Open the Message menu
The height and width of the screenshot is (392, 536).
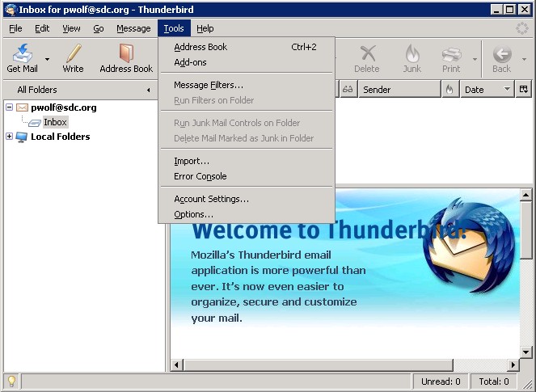coord(133,28)
